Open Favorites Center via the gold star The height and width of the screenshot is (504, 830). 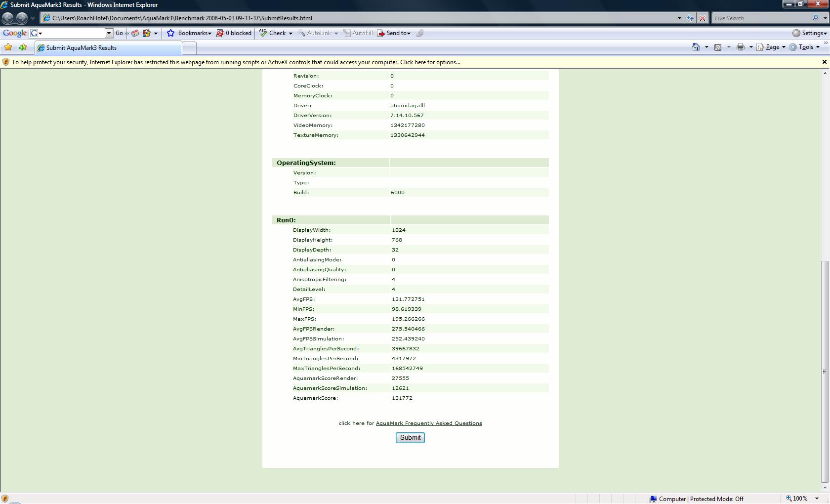coord(8,47)
